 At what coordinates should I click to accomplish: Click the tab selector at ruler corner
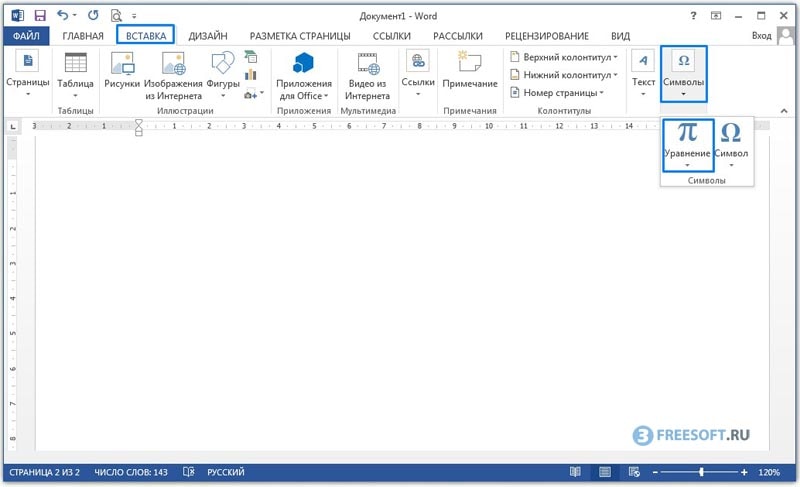tap(13, 126)
